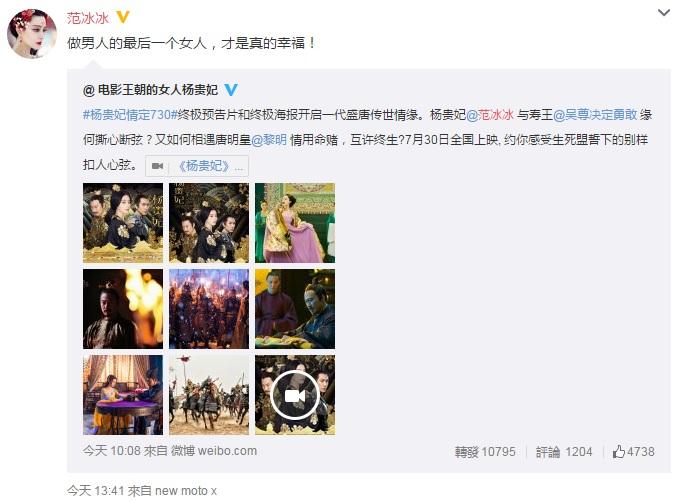Open the post options chevron menu
Viewport: 683px width, 502px height.
(663, 13)
